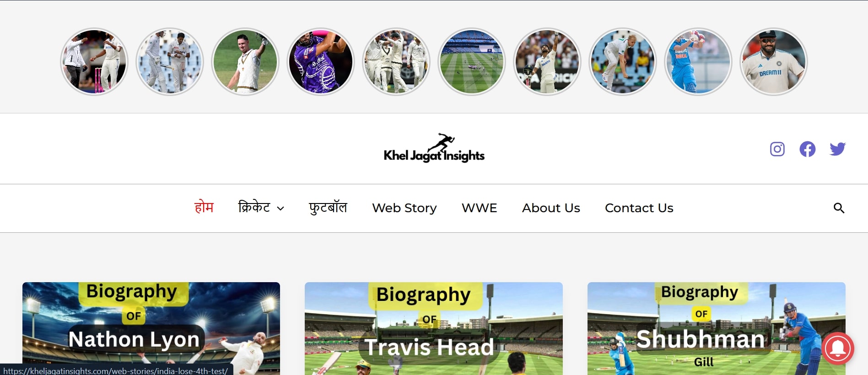868x375 pixels.
Task: Open the फुटबॉल menu item
Action: 328,208
